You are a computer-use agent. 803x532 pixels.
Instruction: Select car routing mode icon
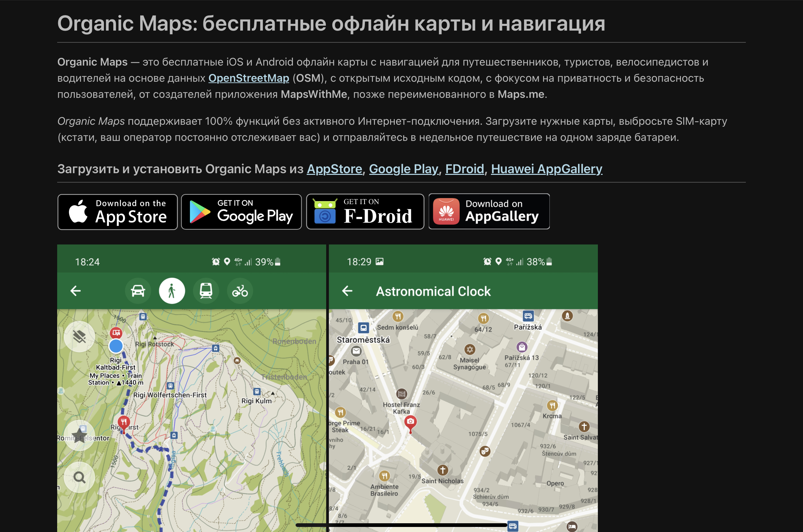[138, 291]
